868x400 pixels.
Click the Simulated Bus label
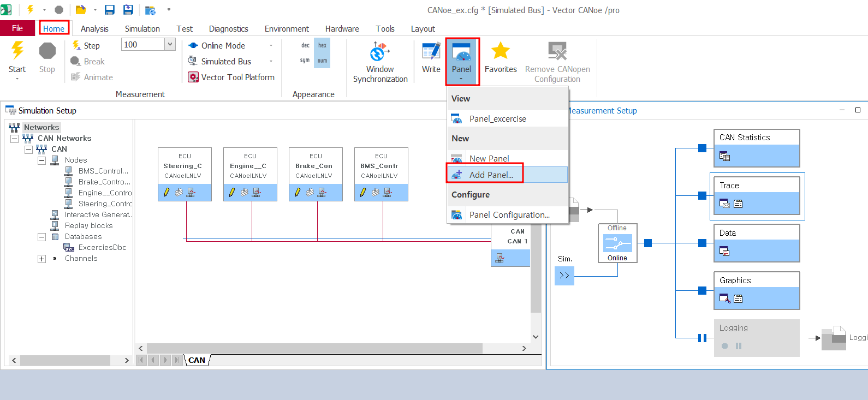click(226, 62)
